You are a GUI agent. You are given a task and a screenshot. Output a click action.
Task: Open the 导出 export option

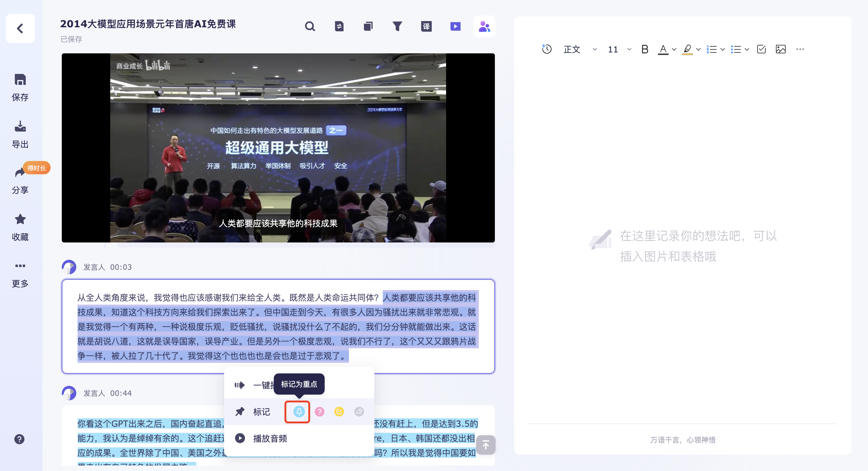click(x=20, y=135)
